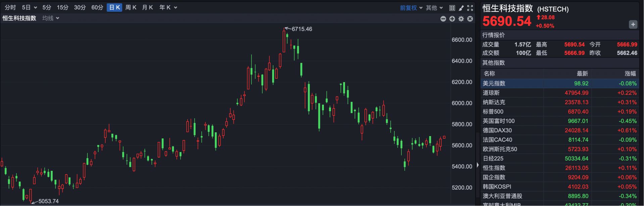Viewport: 644px width, 206px height.
Task: Expand the 均线 moving average dropdown
Action: pos(51,18)
